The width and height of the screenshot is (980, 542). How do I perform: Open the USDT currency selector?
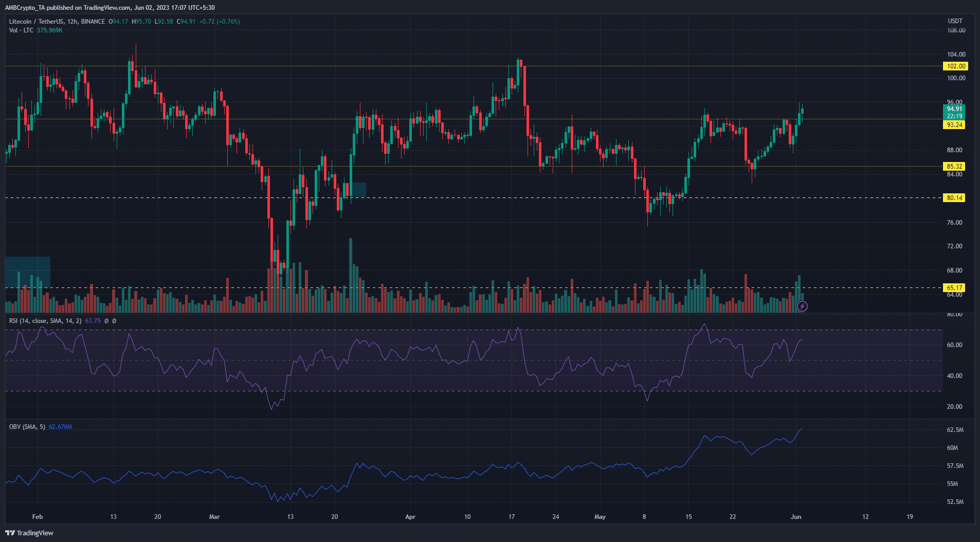point(955,21)
